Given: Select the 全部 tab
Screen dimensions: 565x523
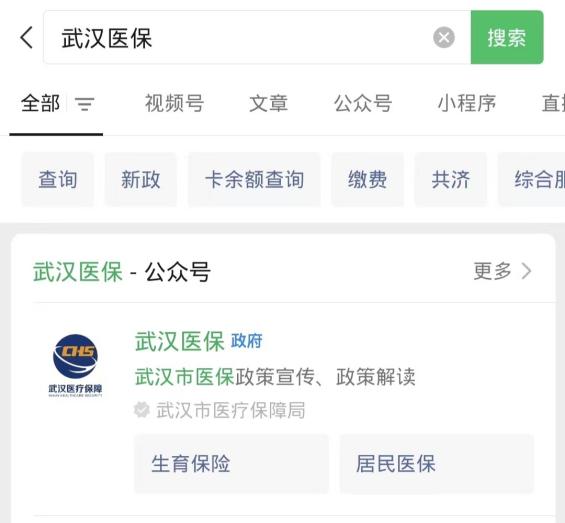Looking at the screenshot, I should 40,103.
